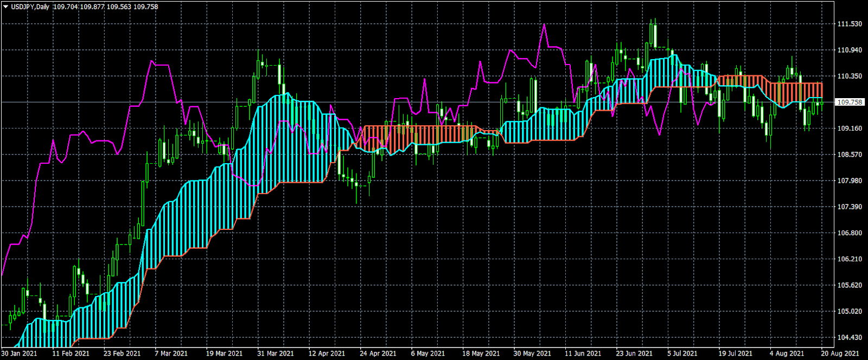The height and width of the screenshot is (360, 868).
Task: Click the 110.350 price scale label
Action: 850,76
